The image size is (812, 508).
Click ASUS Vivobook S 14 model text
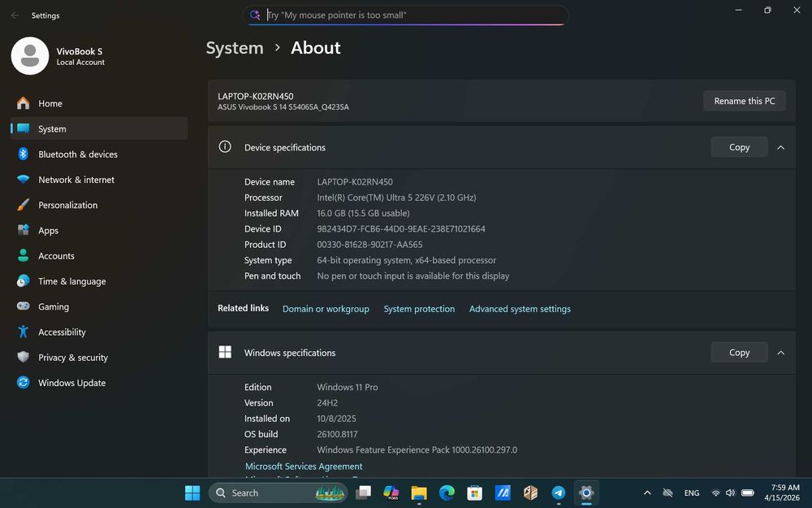tap(283, 106)
